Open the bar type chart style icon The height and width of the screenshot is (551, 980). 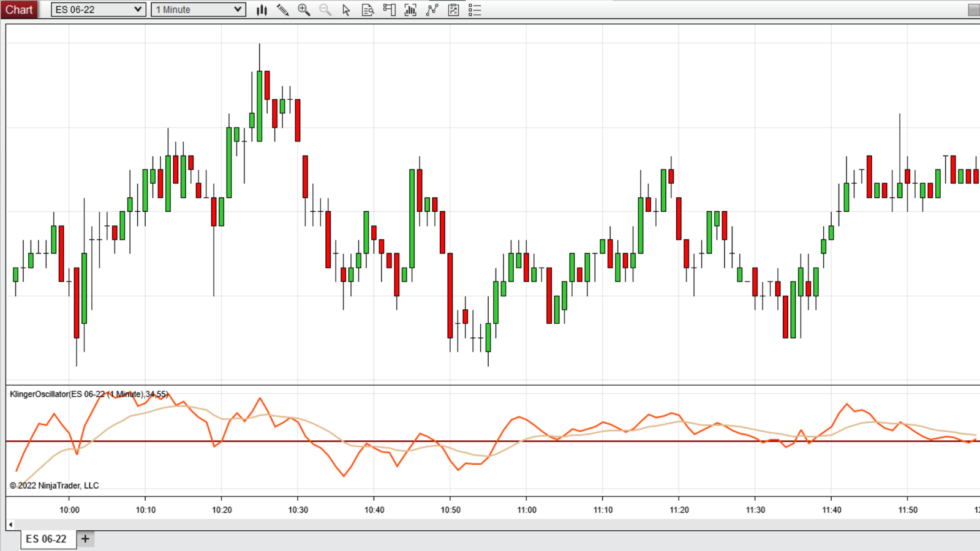pyautogui.click(x=262, y=10)
